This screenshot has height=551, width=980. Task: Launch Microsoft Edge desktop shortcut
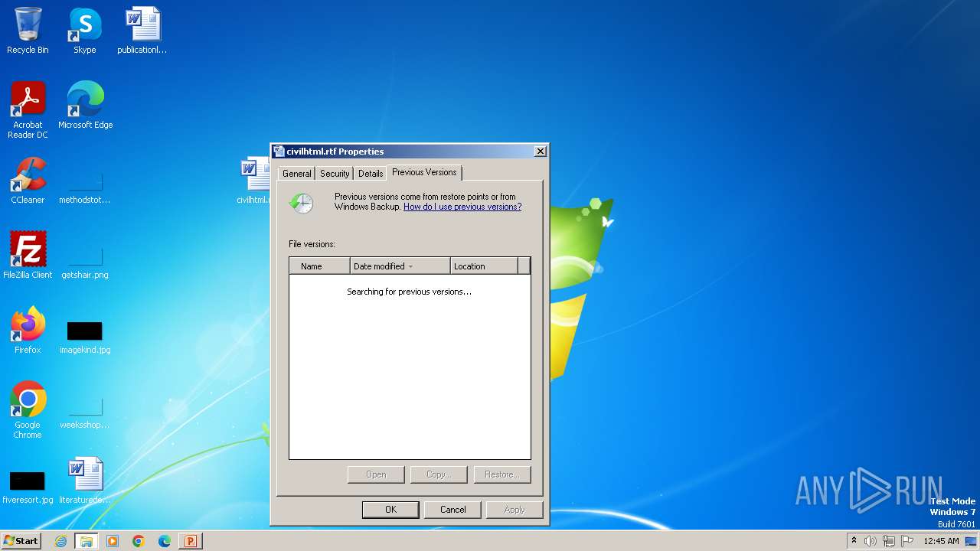[85, 105]
